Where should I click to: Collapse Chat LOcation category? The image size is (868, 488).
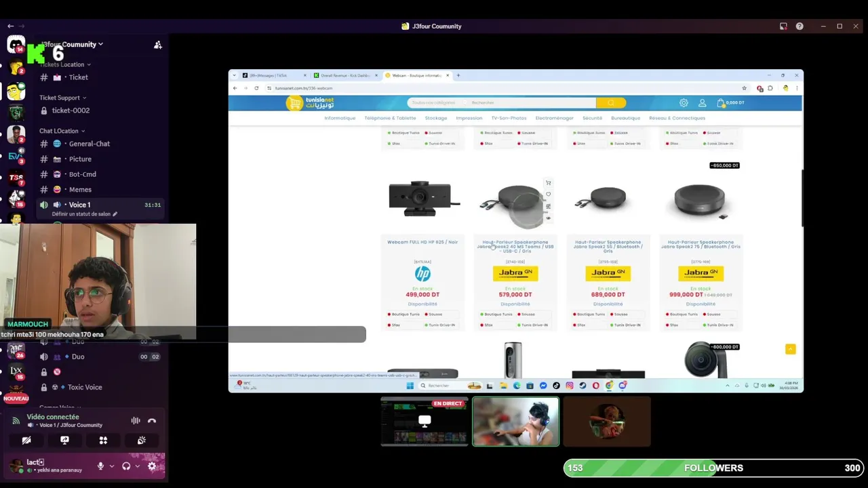click(x=62, y=131)
